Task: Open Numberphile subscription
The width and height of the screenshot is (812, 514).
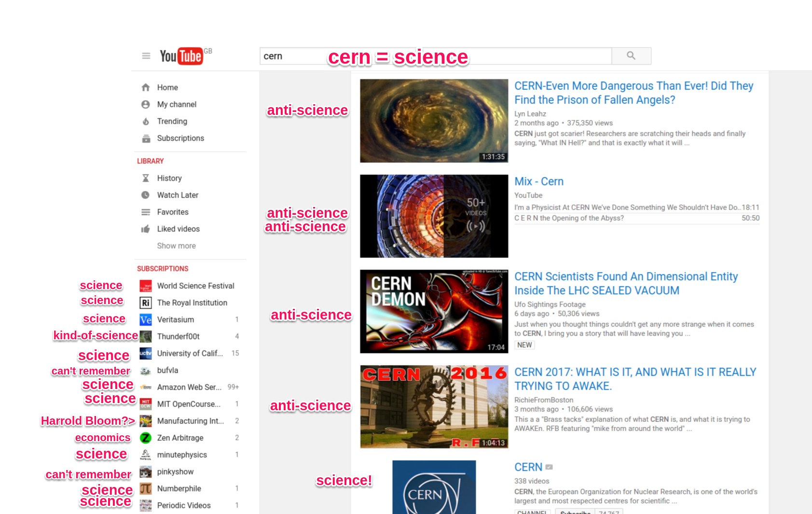Action: [x=179, y=488]
